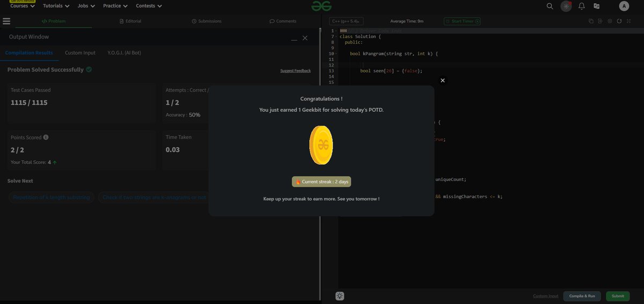Open the user profile avatar A
The width and height of the screenshot is (644, 304).
point(624,6)
